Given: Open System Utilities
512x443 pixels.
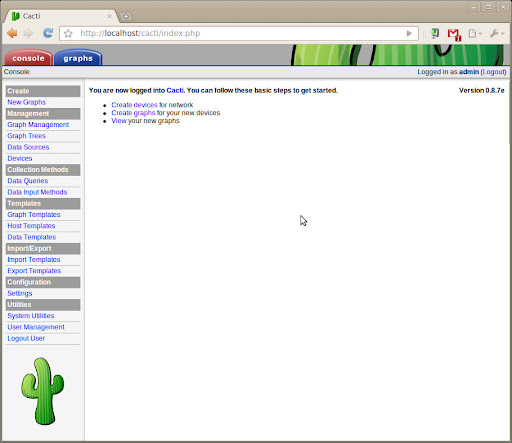Looking at the screenshot, I should (x=31, y=316).
